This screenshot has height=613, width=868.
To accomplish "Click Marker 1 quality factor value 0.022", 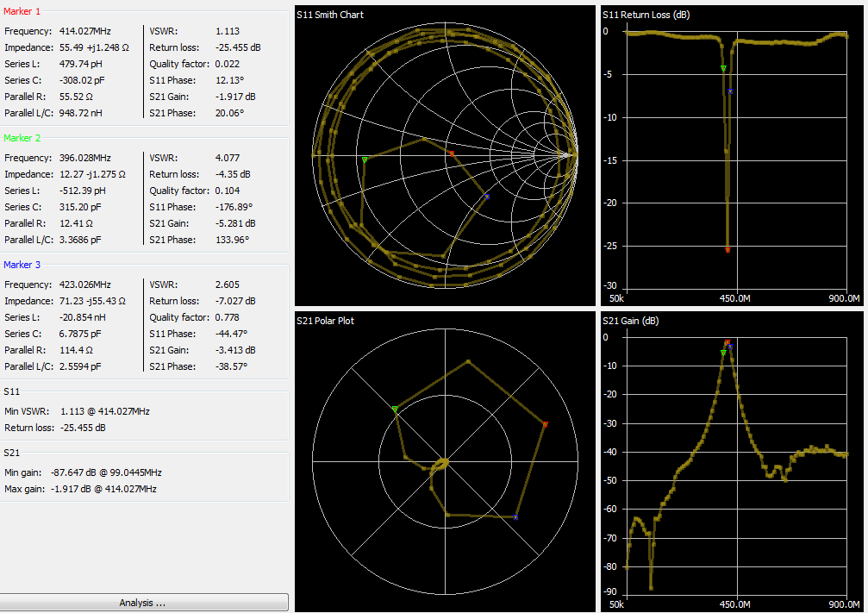I will (x=228, y=64).
